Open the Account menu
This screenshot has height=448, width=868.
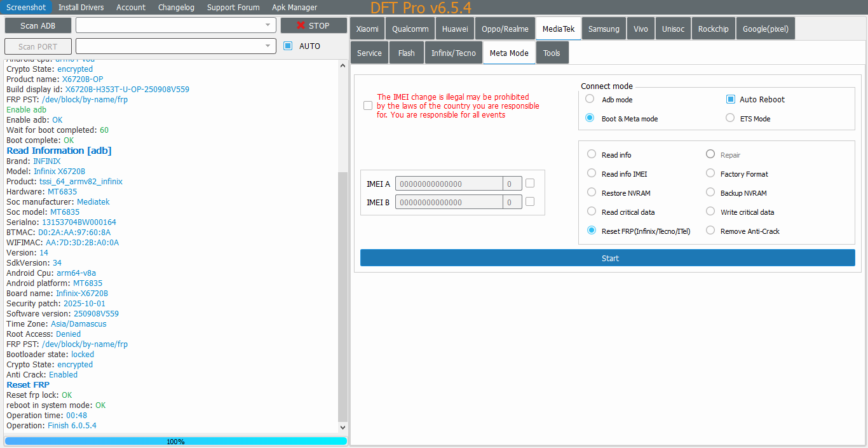131,7
